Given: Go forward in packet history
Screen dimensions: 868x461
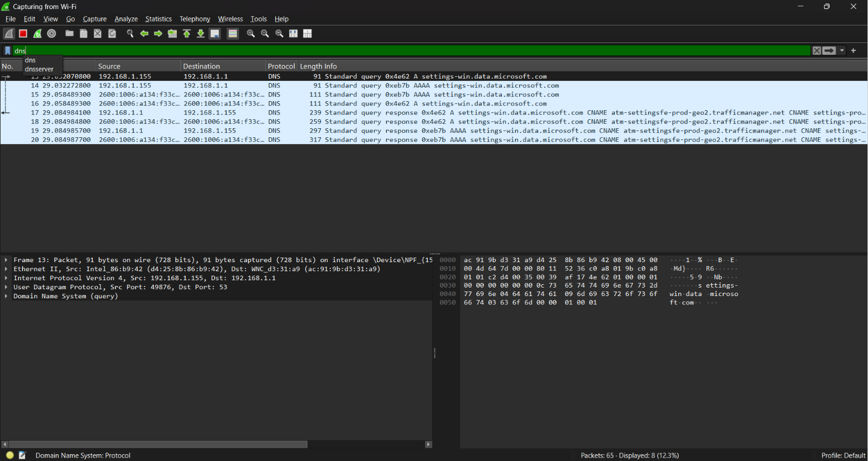Looking at the screenshot, I should pos(158,34).
